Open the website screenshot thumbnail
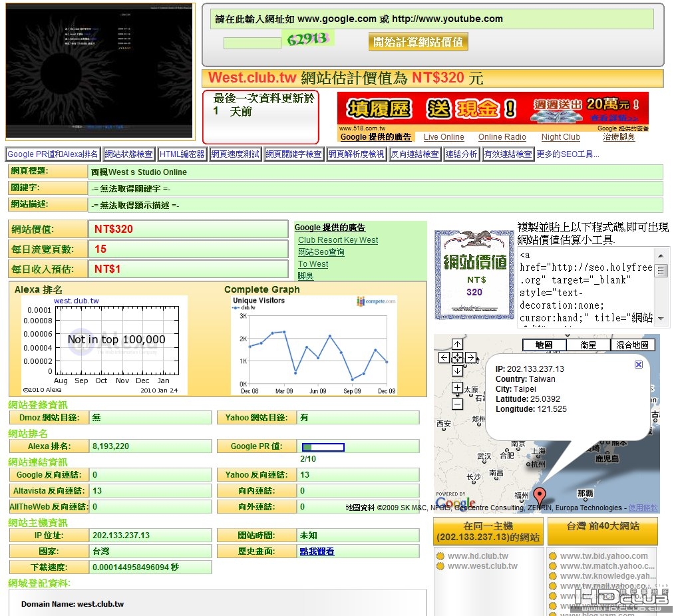Viewport: 676px width, 616px height. point(100,72)
